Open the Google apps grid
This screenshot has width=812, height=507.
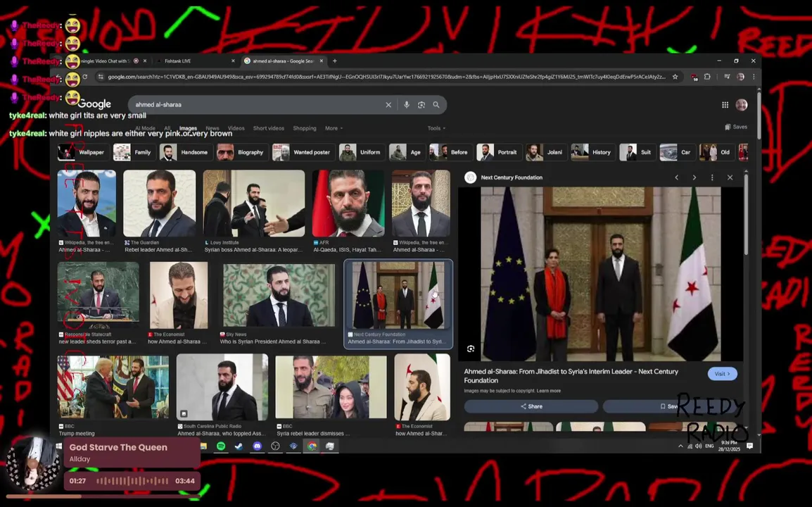pyautogui.click(x=725, y=105)
